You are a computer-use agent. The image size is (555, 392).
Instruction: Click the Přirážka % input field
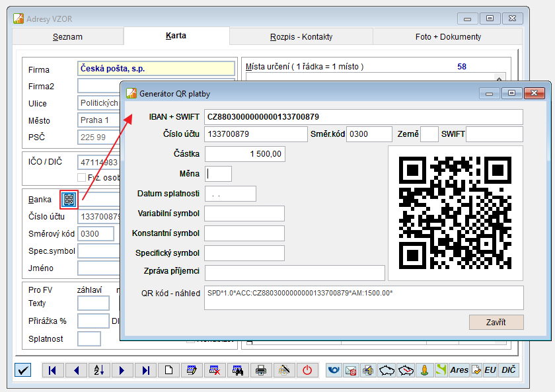click(93, 321)
